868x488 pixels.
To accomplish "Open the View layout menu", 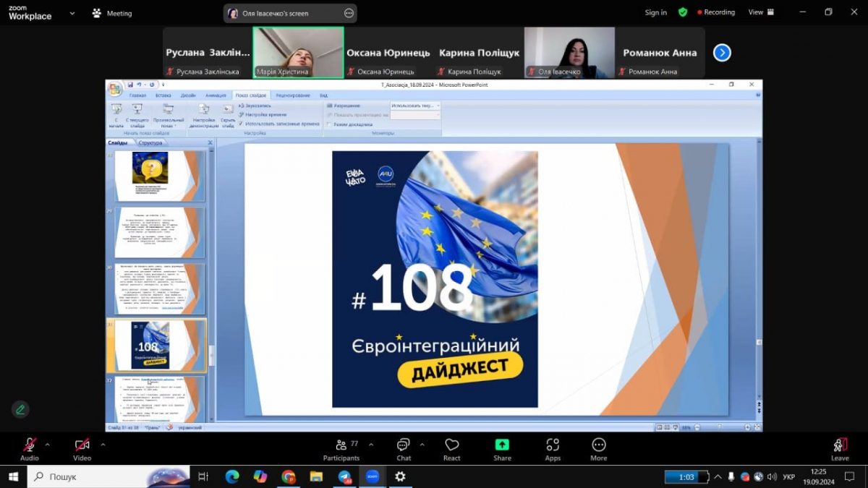I will point(760,12).
